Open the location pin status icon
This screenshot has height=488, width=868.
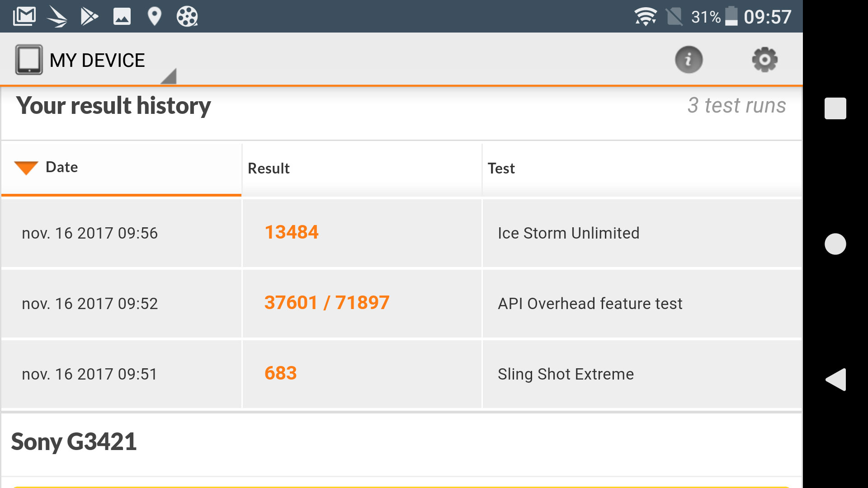pyautogui.click(x=154, y=17)
